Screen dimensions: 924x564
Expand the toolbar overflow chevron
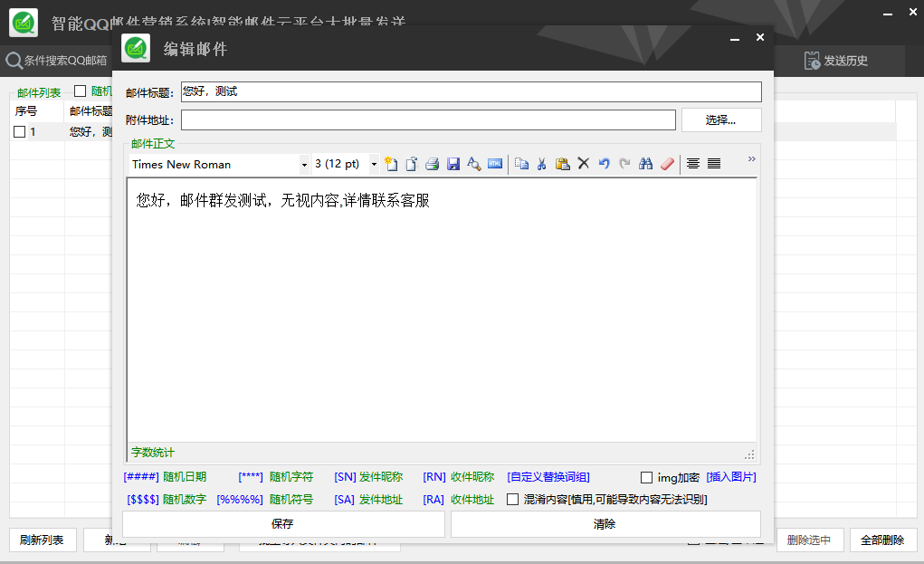coord(751,159)
